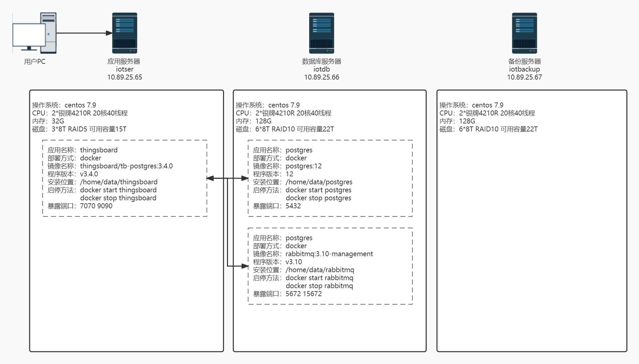Select the application server iotser icon
Viewport: 639px width, 364px height.
[124, 33]
